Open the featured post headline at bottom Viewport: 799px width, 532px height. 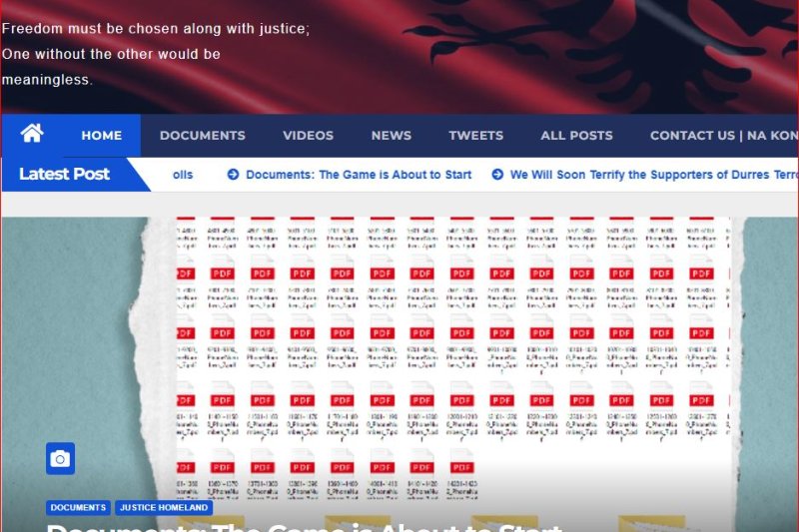click(305, 525)
